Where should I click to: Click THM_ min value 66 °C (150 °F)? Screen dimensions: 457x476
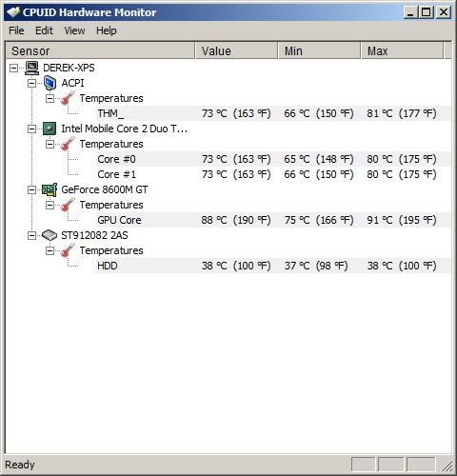click(319, 113)
